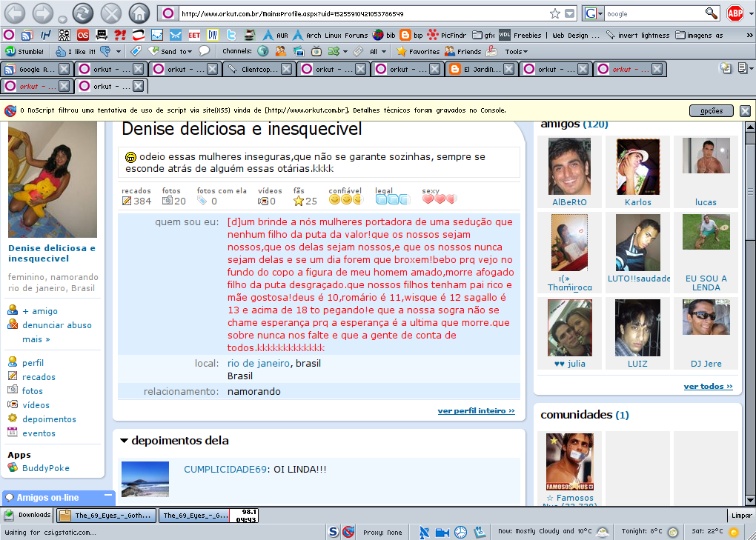
Task: Dismiss the NoScript notification bar
Action: pos(745,111)
